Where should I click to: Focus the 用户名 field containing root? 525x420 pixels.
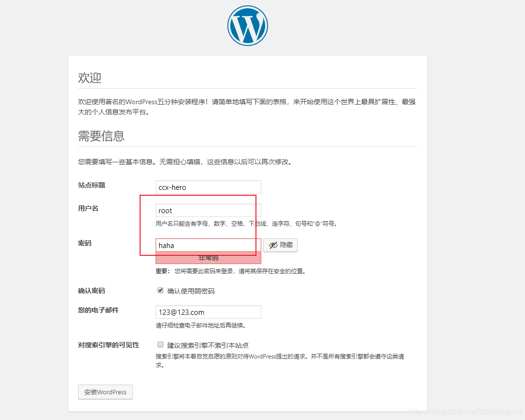(208, 211)
